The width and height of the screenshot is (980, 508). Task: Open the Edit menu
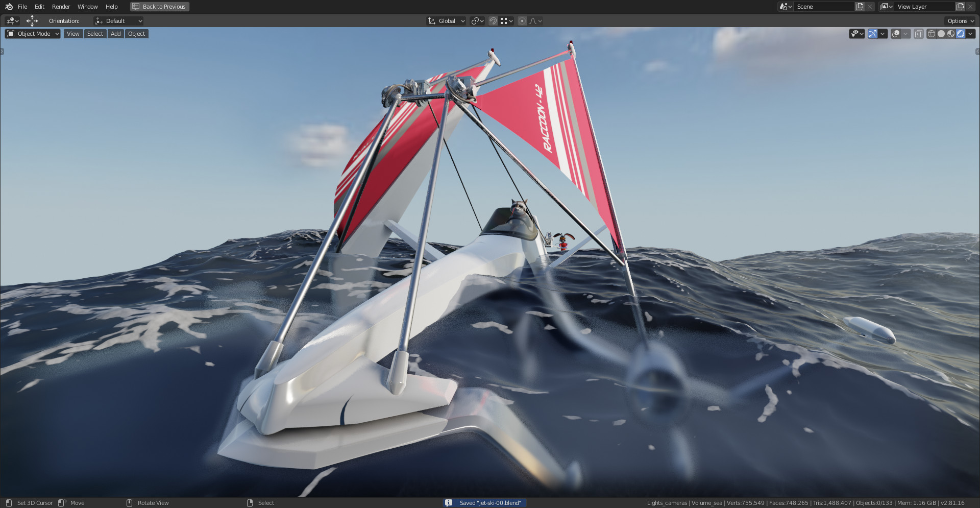(x=39, y=7)
